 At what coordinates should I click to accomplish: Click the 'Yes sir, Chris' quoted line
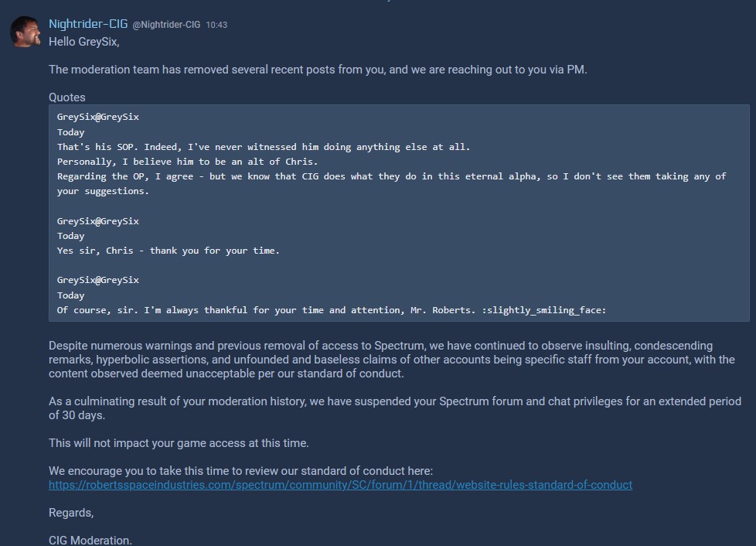click(x=169, y=251)
